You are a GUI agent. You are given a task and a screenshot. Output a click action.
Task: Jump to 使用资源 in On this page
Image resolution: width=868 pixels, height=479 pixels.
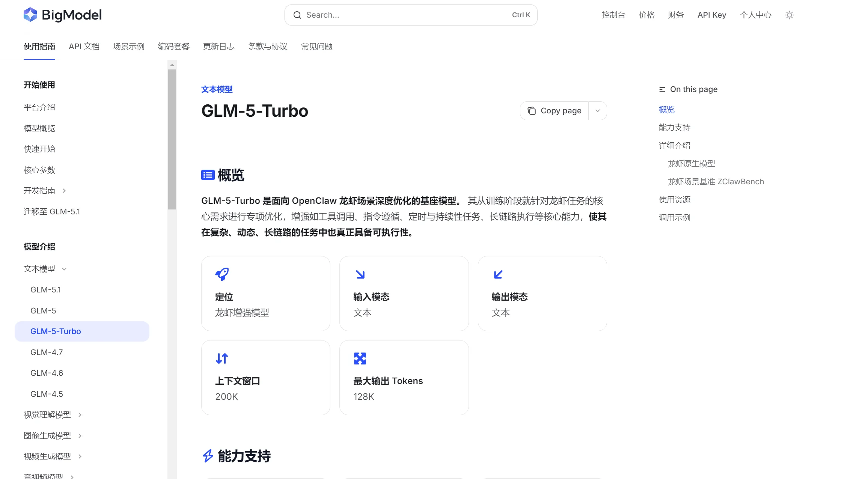[675, 200]
